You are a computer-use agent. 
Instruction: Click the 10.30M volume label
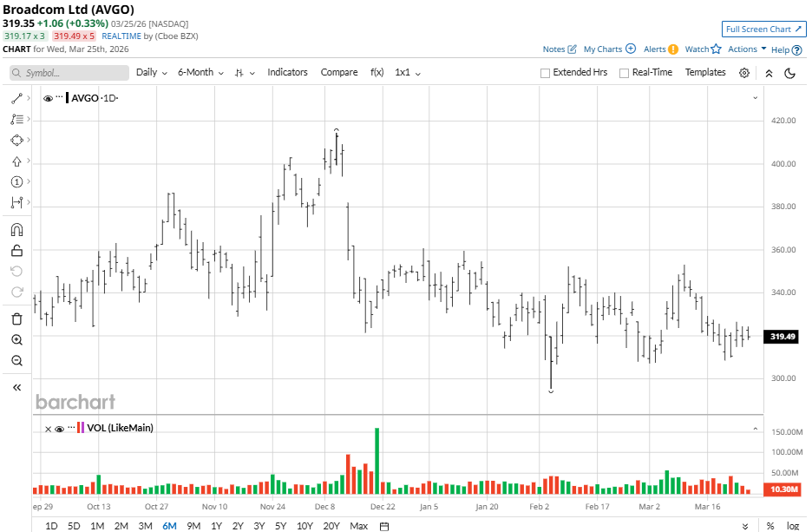click(x=782, y=489)
